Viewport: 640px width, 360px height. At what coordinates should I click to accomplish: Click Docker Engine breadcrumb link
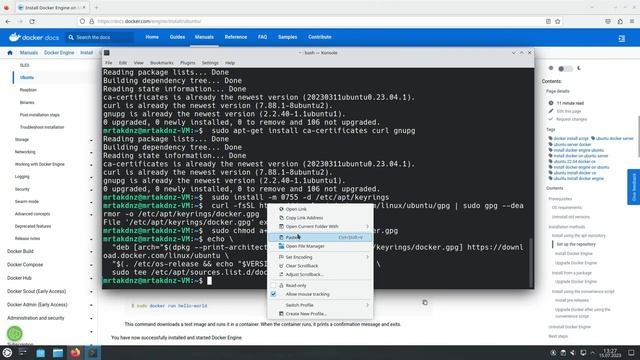pos(59,53)
